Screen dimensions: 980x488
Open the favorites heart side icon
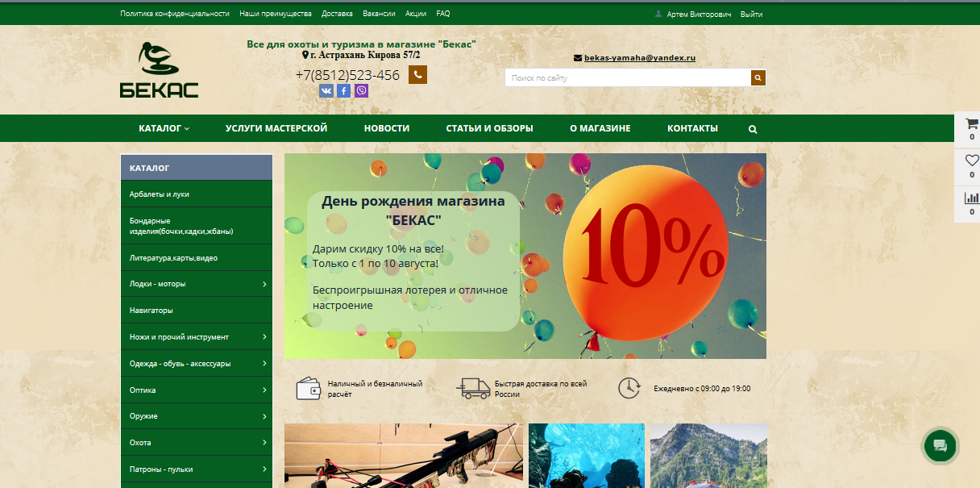pos(971,160)
